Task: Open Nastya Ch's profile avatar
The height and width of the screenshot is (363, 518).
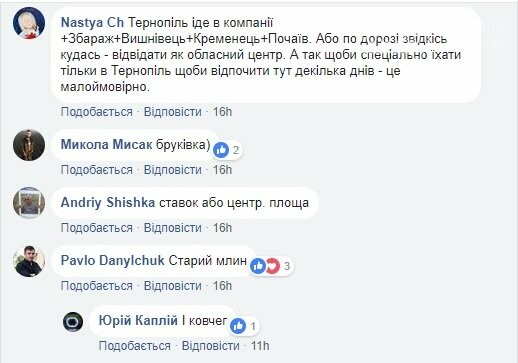Action: tap(29, 23)
